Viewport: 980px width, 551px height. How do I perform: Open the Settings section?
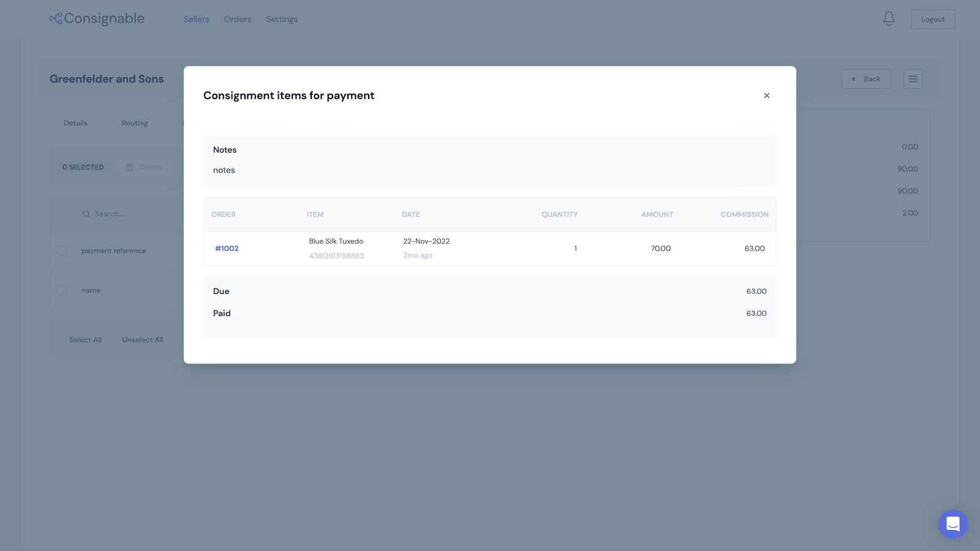282,19
